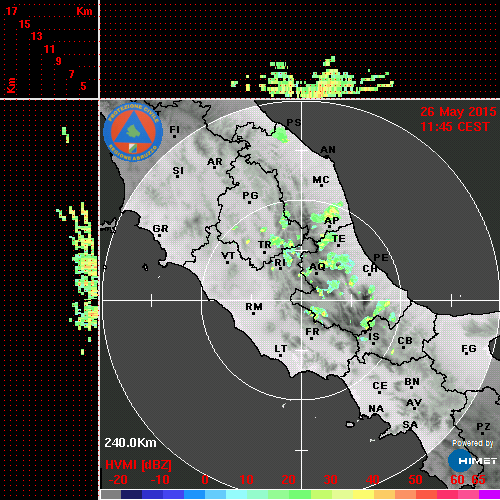Click the Powered by text
This screenshot has height=500, width=500.
click(x=472, y=443)
